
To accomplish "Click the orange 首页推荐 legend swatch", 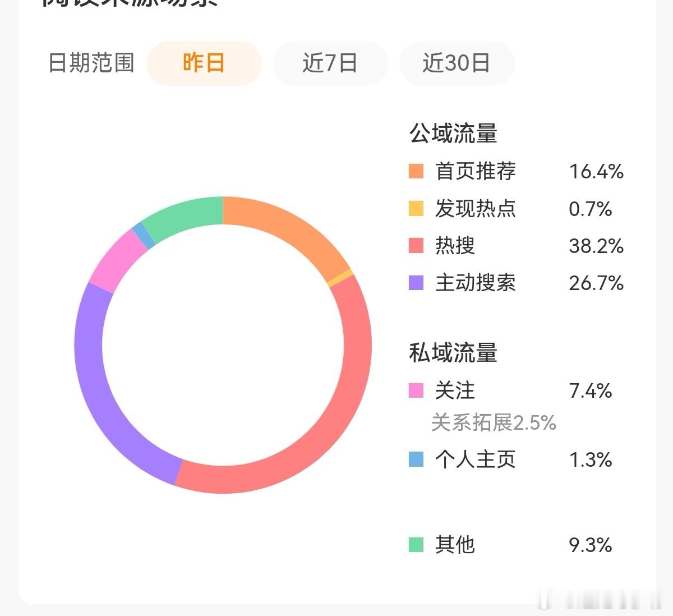I will [x=416, y=171].
